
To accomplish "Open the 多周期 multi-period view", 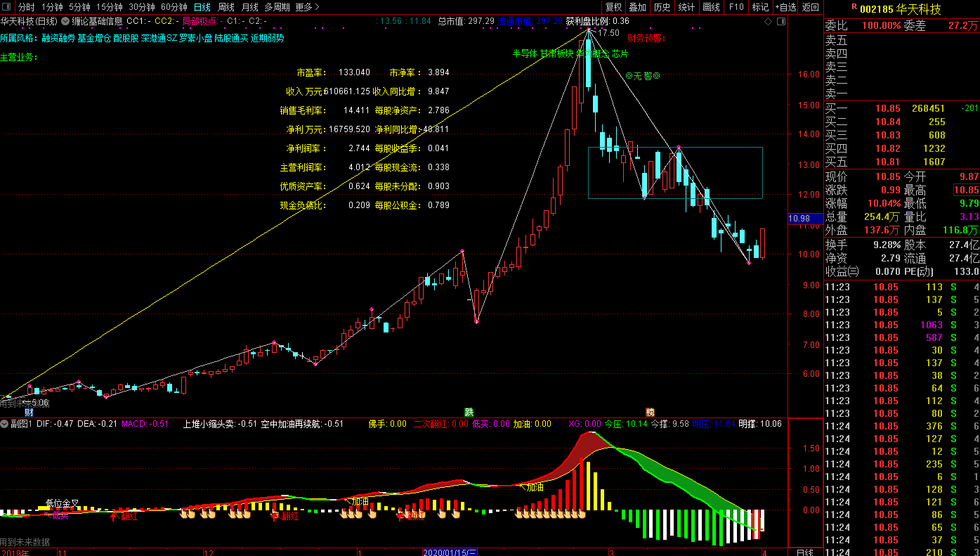I will pos(277,7).
